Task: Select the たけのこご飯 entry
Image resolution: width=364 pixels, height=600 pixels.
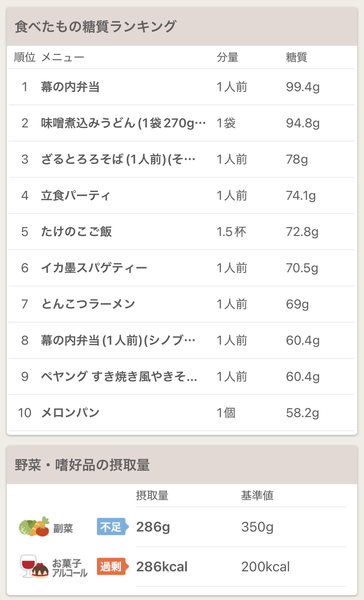Action: (76, 232)
